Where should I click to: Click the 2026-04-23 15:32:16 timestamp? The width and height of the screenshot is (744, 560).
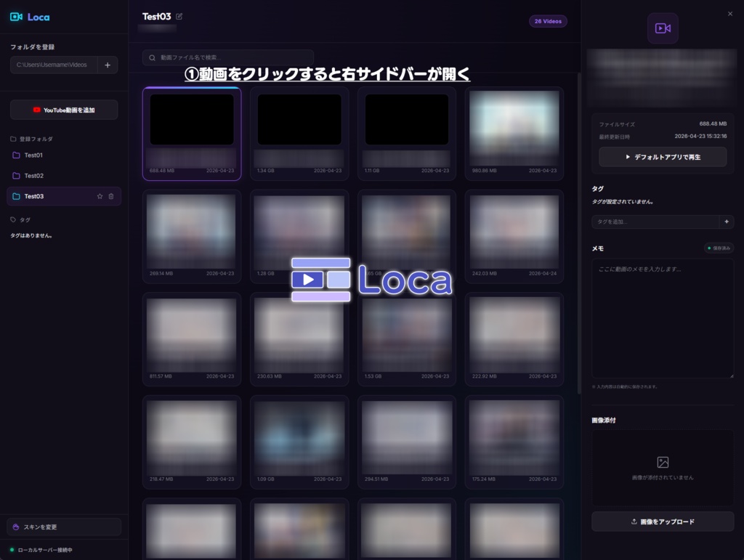(x=701, y=136)
